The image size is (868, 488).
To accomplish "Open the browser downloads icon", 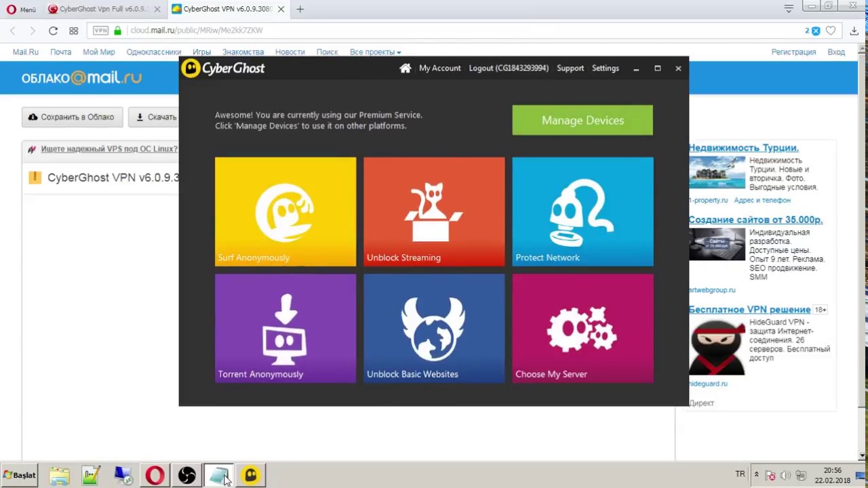I will (854, 30).
